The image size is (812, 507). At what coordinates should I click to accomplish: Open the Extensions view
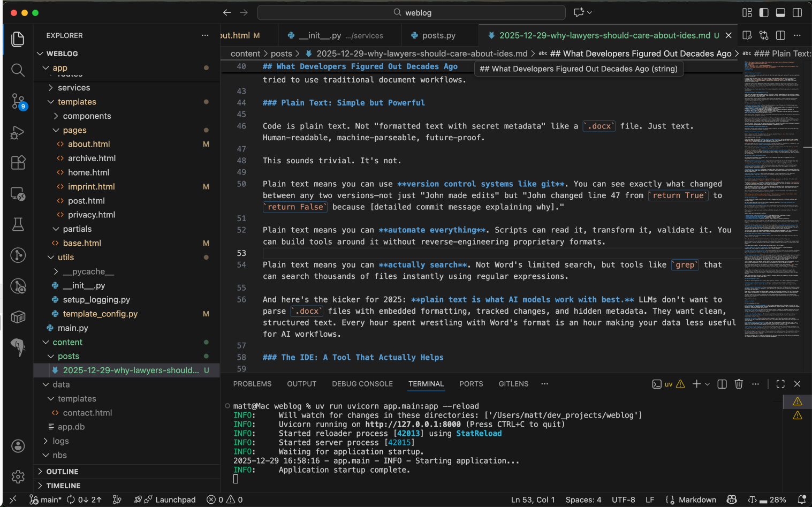[18, 163]
